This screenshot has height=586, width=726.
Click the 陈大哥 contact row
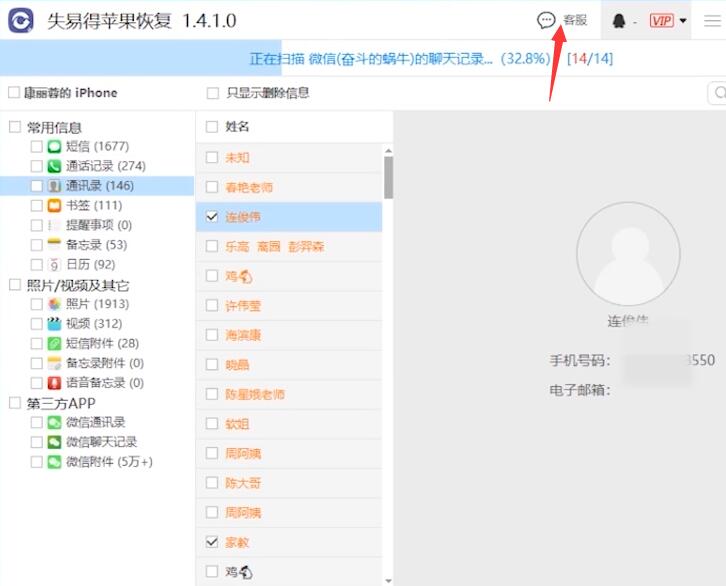point(289,483)
